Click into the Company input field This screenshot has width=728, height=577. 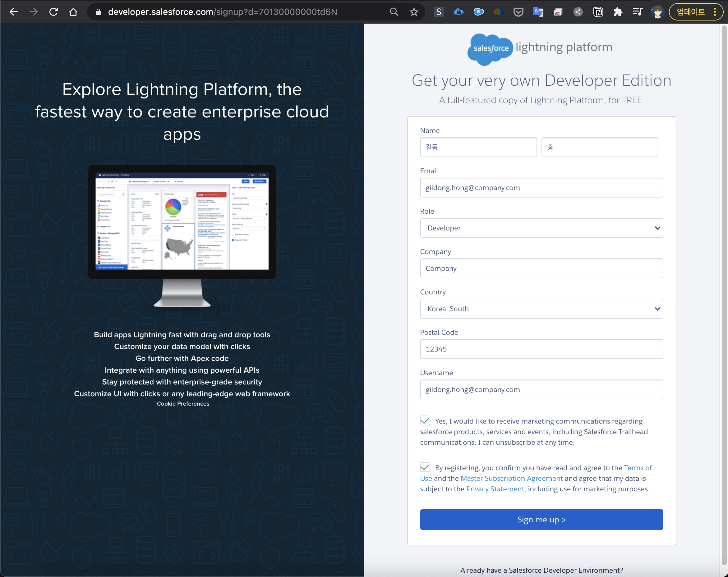click(x=541, y=269)
